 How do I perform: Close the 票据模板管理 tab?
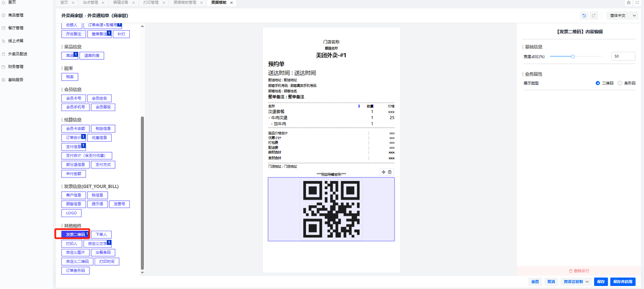(201, 3)
